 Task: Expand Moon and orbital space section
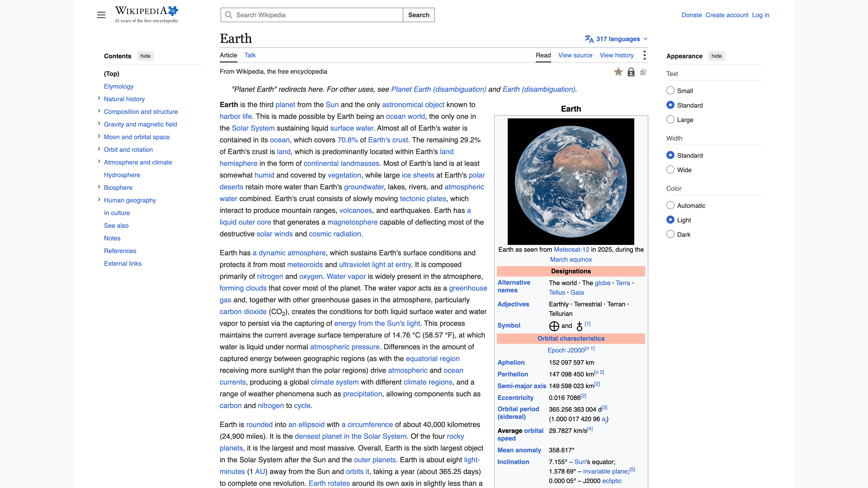pos(99,136)
